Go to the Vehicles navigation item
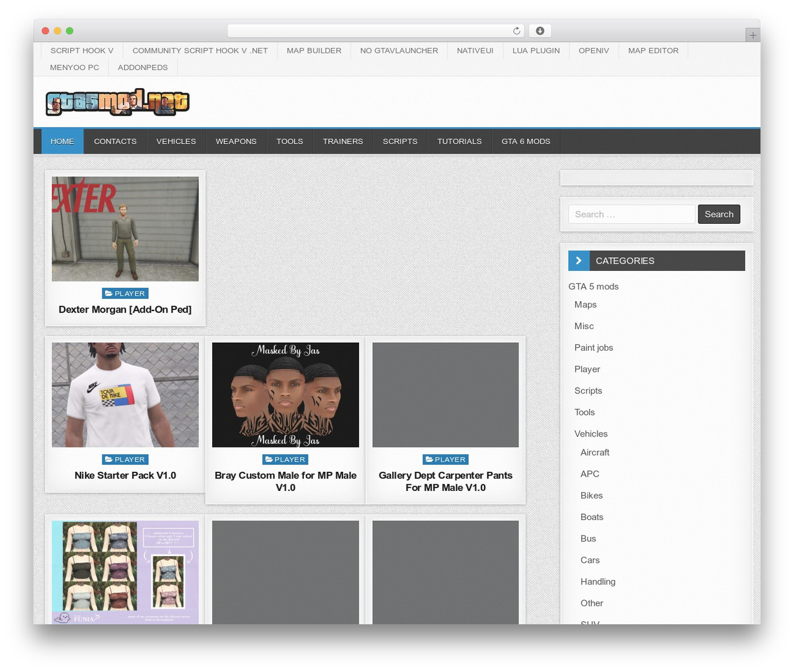The height and width of the screenshot is (672, 794). (x=176, y=141)
